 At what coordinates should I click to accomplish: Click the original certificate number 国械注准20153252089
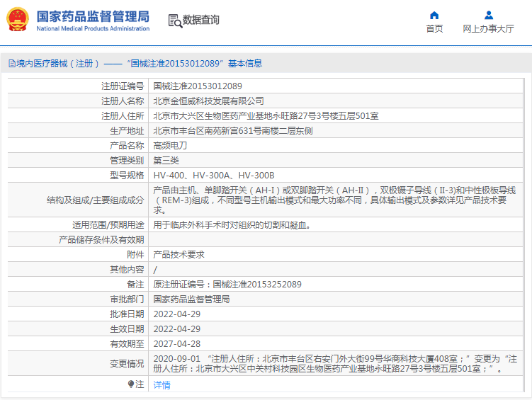(x=227, y=284)
